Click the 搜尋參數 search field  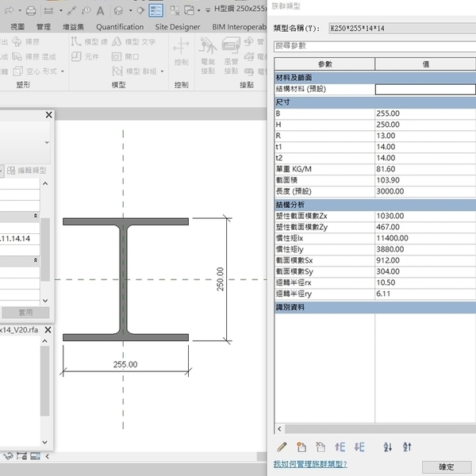click(x=373, y=46)
